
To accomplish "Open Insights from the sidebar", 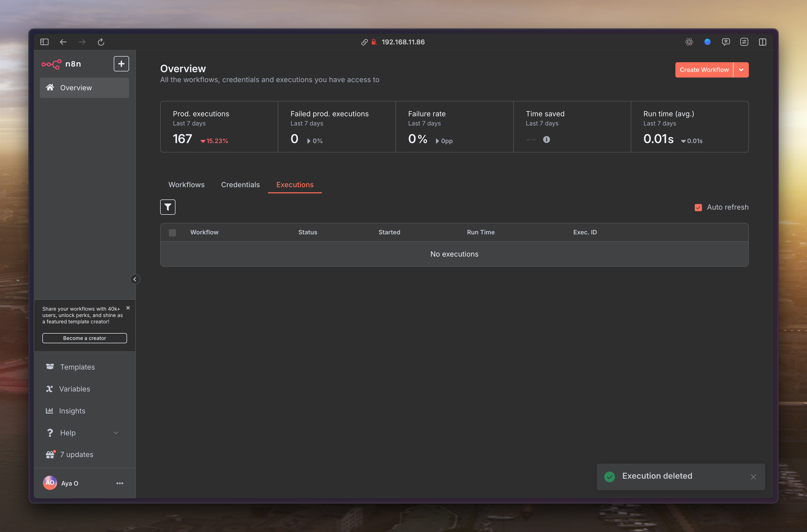I will (72, 411).
